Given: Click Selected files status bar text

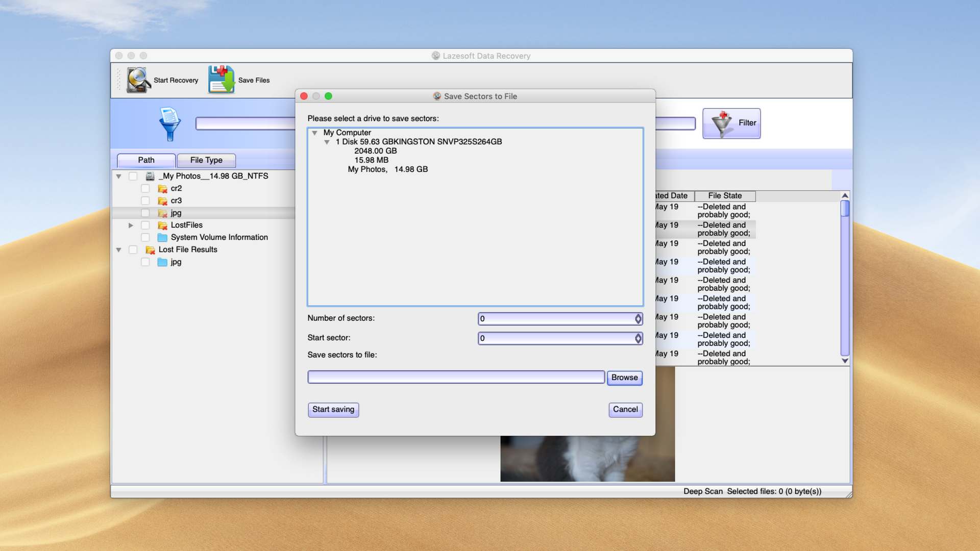Looking at the screenshot, I should [x=774, y=491].
